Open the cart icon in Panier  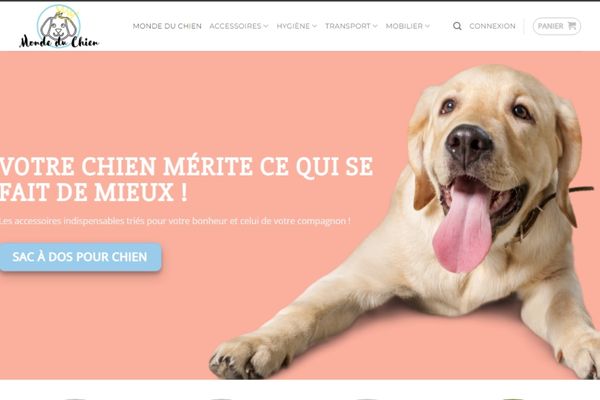tap(572, 26)
